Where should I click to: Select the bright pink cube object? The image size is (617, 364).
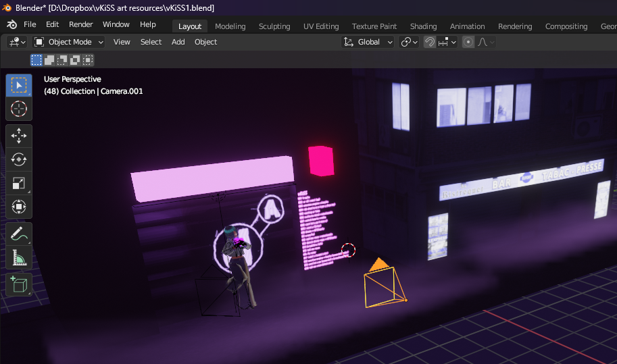click(321, 161)
